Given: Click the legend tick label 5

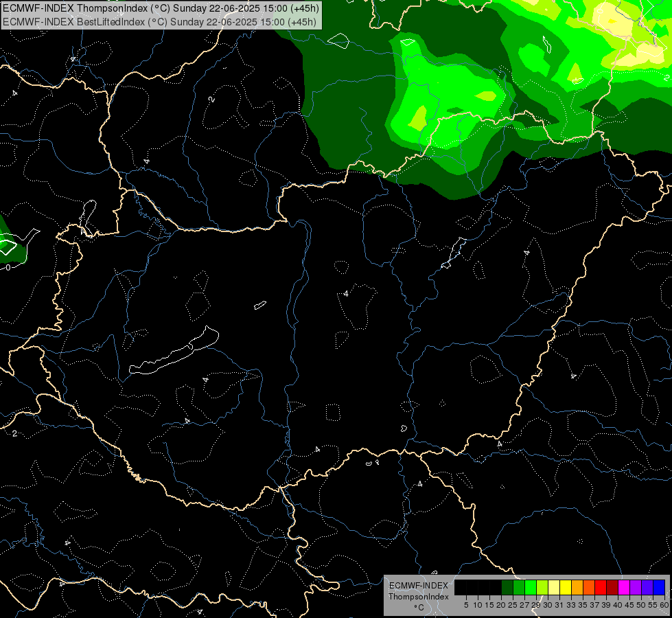Looking at the screenshot, I should (x=466, y=605).
